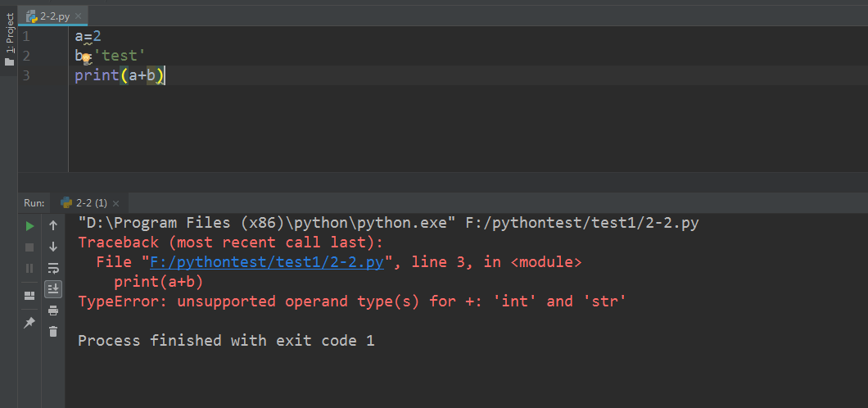Click print(a+b) in the console traceback
Viewport: 868px width, 408px height.
pos(159,283)
